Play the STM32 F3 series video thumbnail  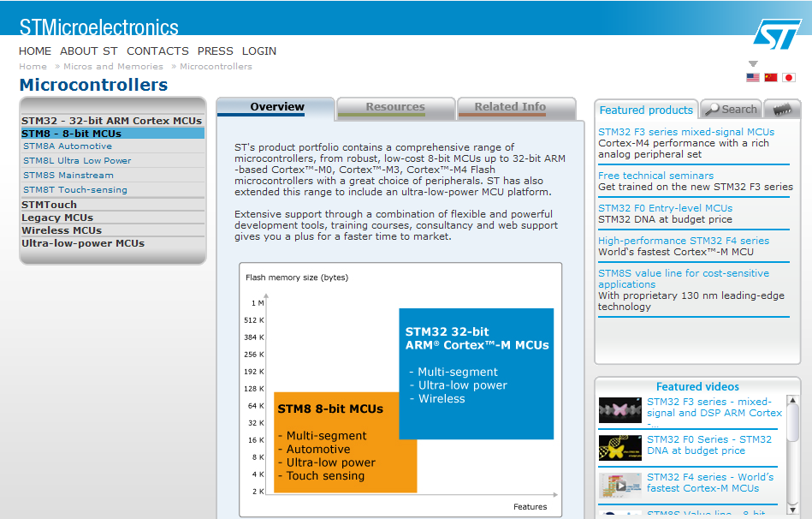pos(619,410)
